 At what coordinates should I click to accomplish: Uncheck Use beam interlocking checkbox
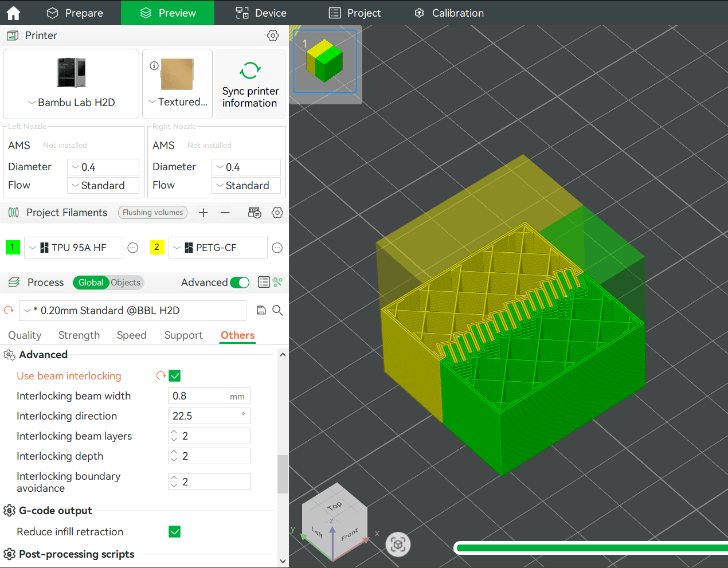click(x=175, y=376)
